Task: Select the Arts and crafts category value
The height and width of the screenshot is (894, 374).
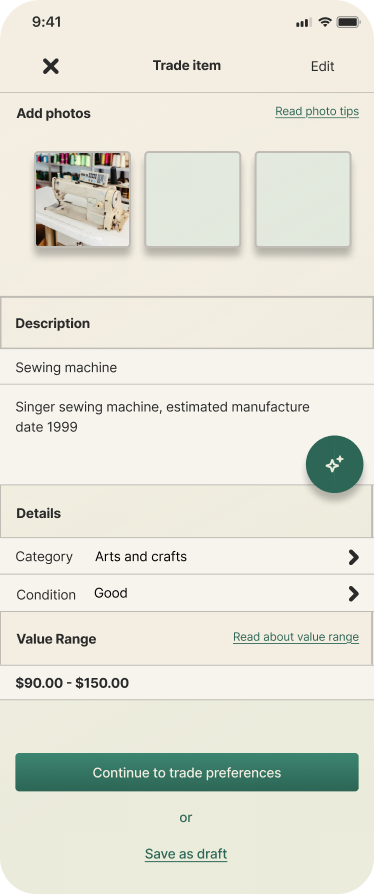Action: click(x=141, y=556)
